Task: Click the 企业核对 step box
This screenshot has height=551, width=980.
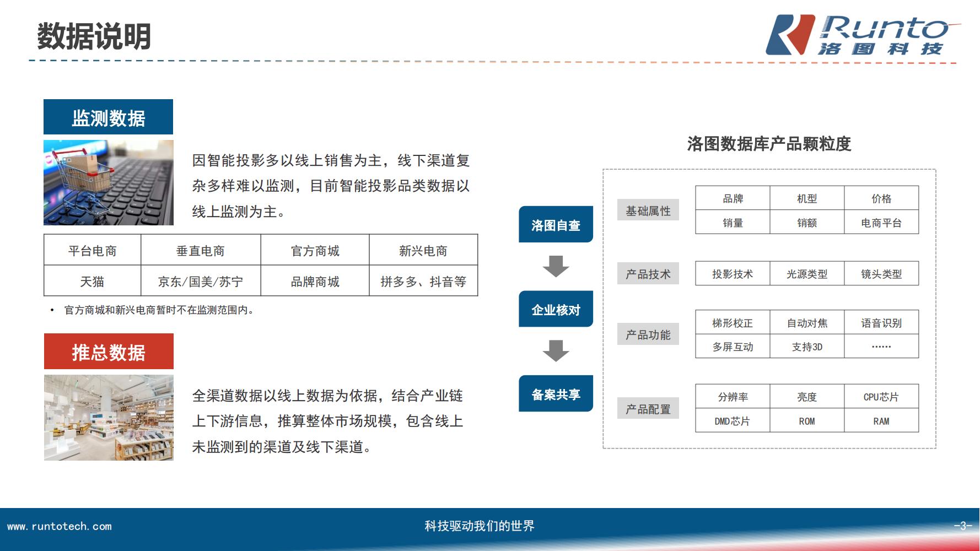Action: click(x=556, y=309)
